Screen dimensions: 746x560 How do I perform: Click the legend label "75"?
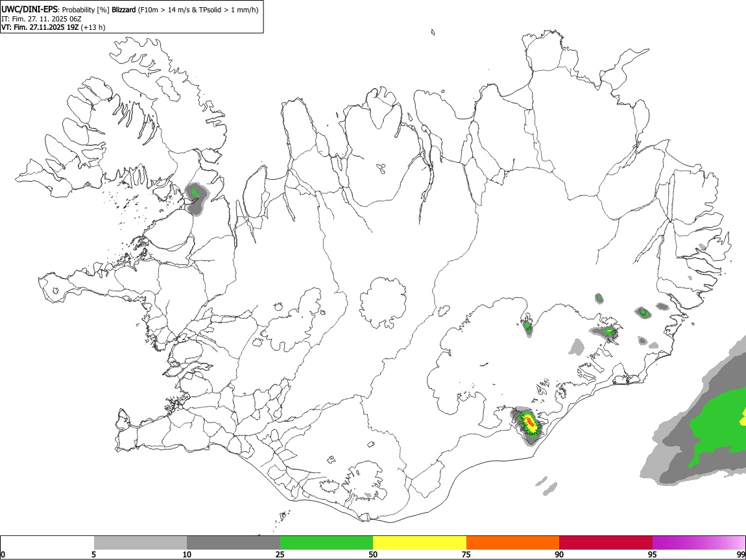(x=466, y=554)
